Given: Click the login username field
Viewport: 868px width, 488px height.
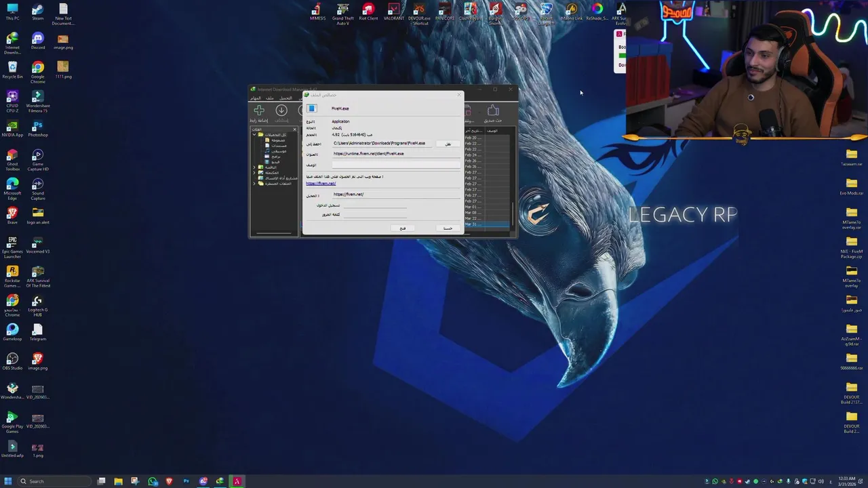Looking at the screenshot, I should tap(374, 205).
